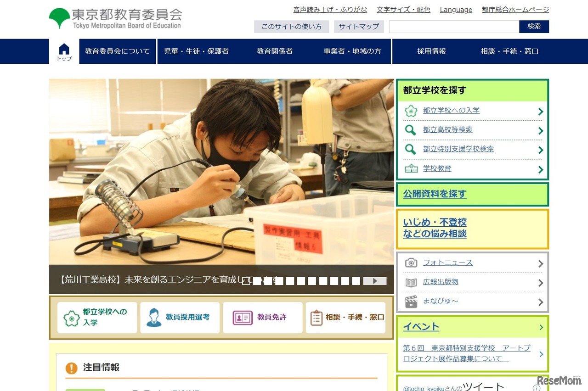Click the サイトマップ button

click(359, 27)
